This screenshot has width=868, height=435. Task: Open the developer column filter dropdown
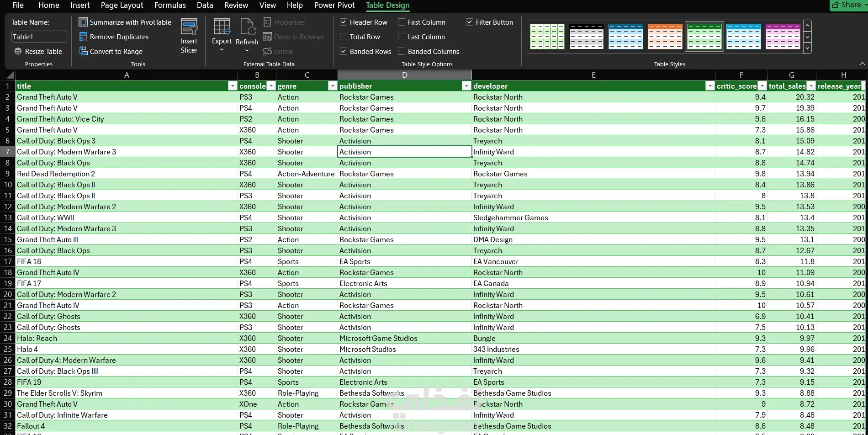(710, 86)
